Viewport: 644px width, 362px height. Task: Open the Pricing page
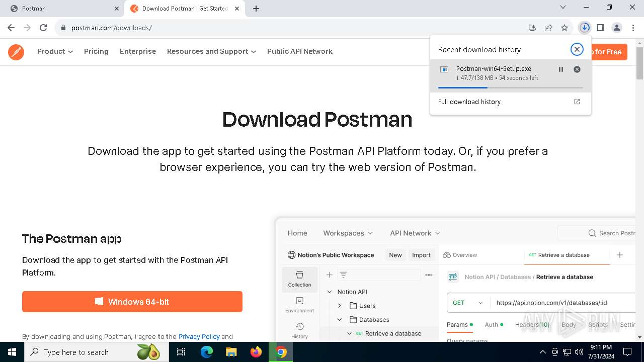[96, 51]
